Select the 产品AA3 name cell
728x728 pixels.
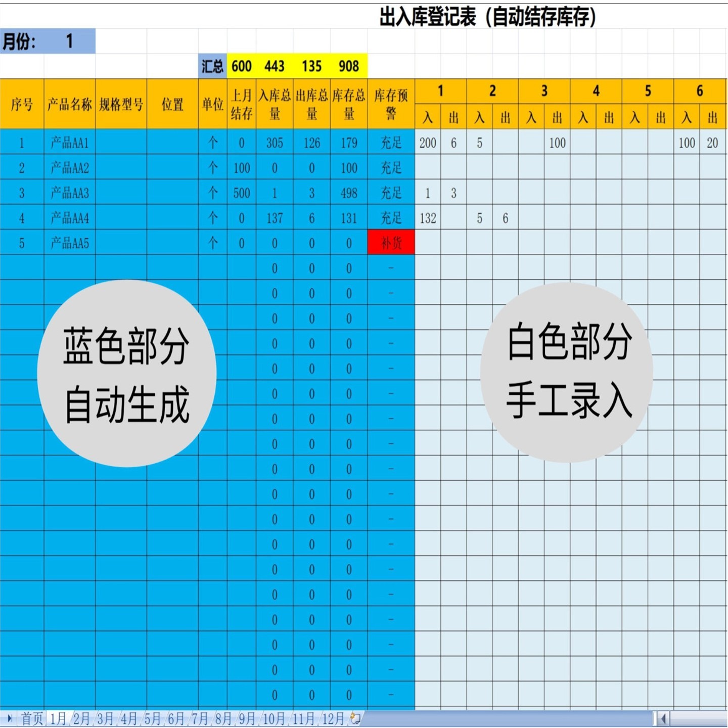70,193
